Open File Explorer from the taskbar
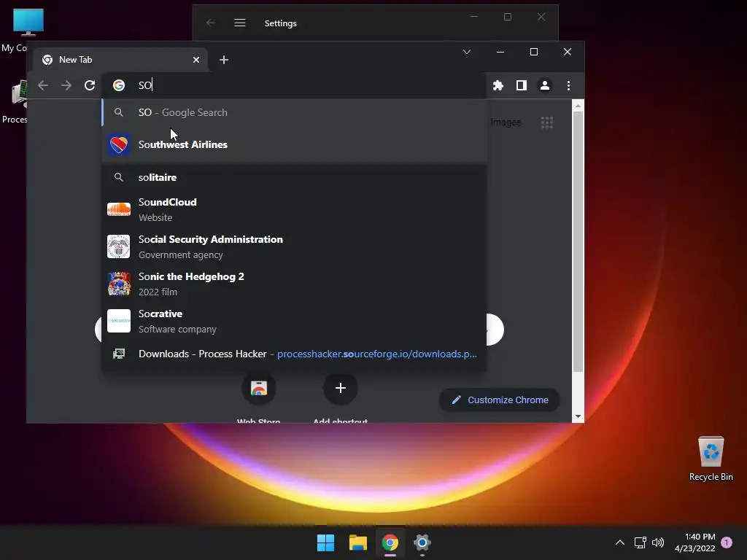747x560 pixels. 357,542
